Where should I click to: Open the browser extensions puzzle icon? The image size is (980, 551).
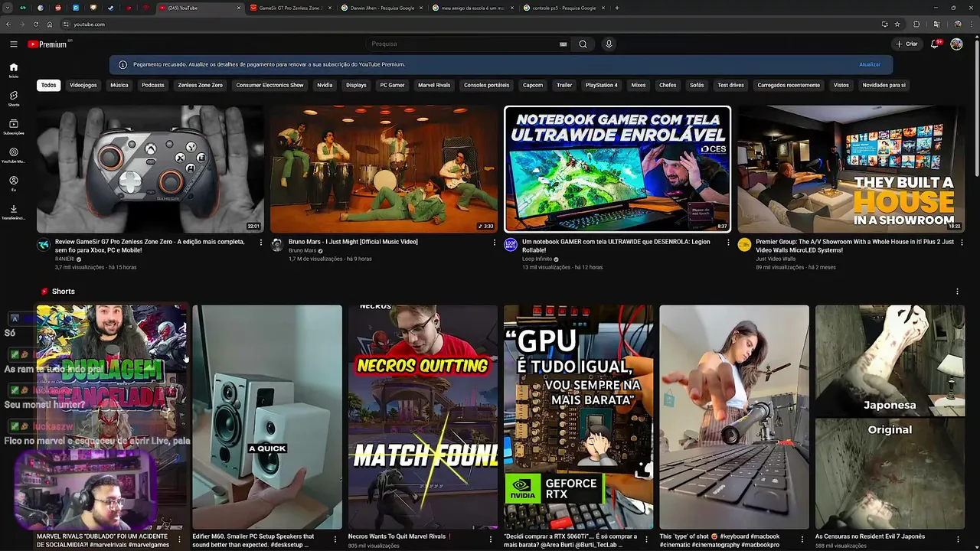point(916,24)
